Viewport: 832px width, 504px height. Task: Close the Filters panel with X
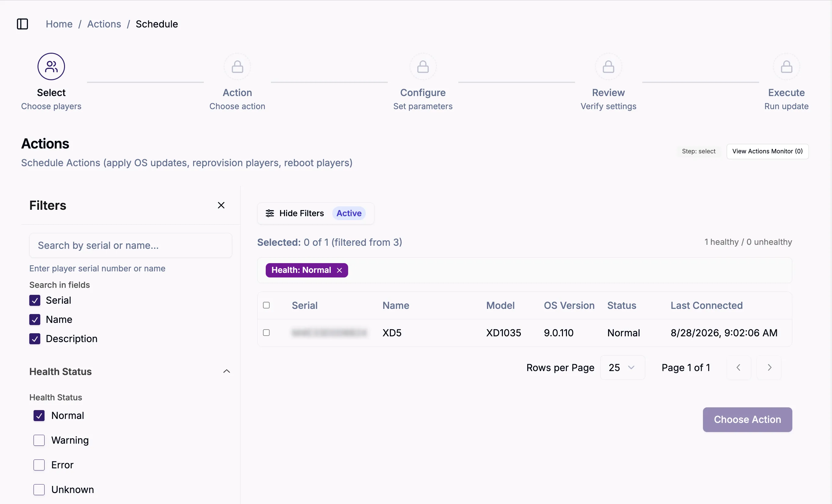click(x=221, y=205)
